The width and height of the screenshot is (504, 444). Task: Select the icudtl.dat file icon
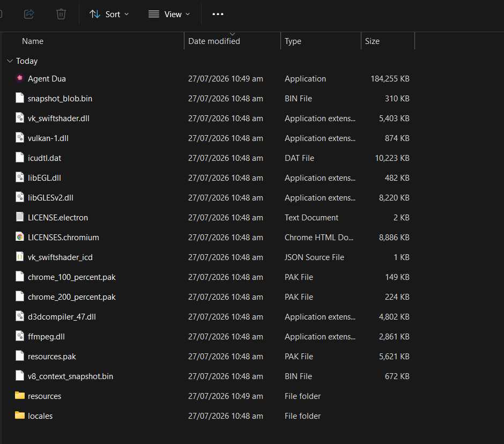(20, 158)
